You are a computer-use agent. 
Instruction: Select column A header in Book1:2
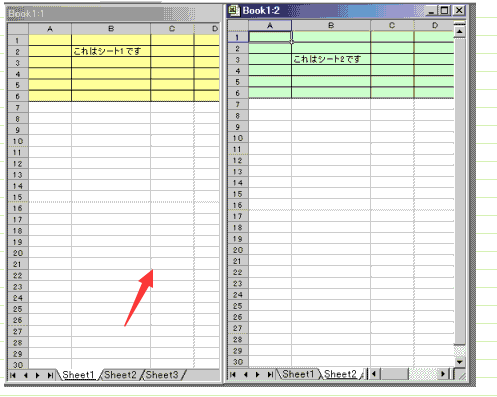[270, 26]
